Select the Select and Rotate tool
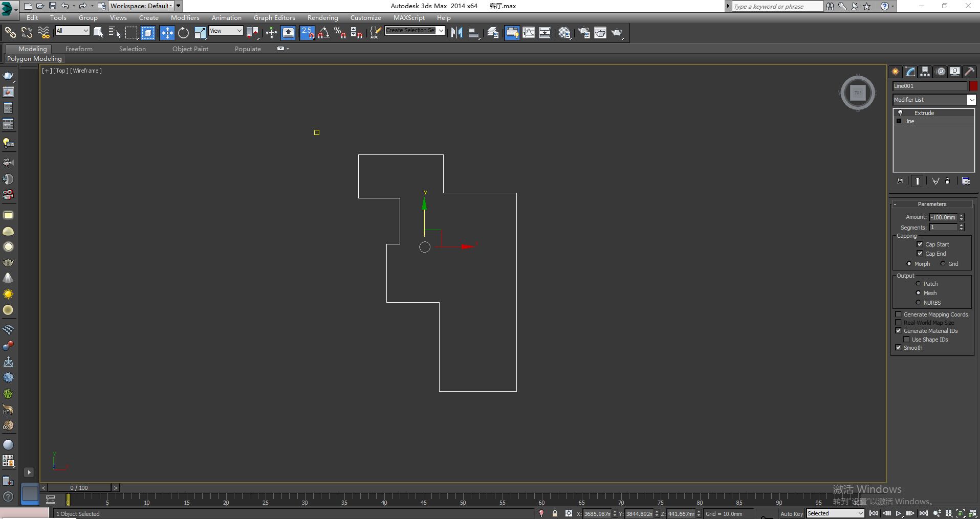980x519 pixels. coord(183,33)
